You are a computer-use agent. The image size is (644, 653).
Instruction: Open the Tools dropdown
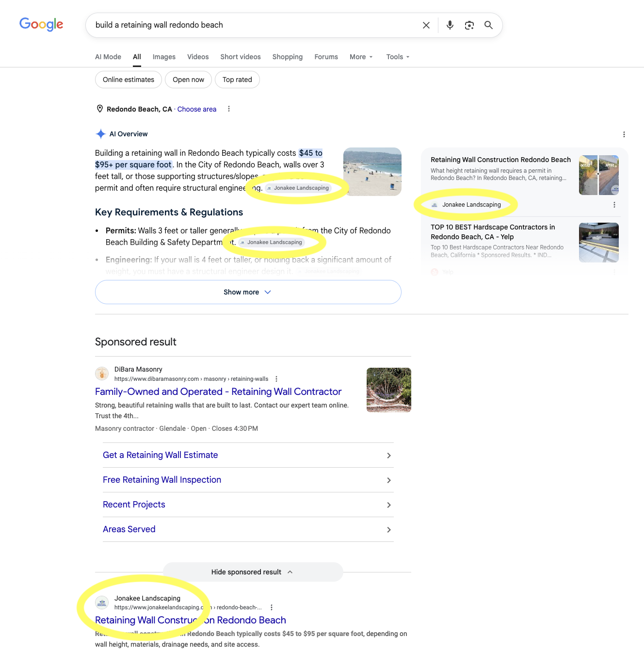398,57
